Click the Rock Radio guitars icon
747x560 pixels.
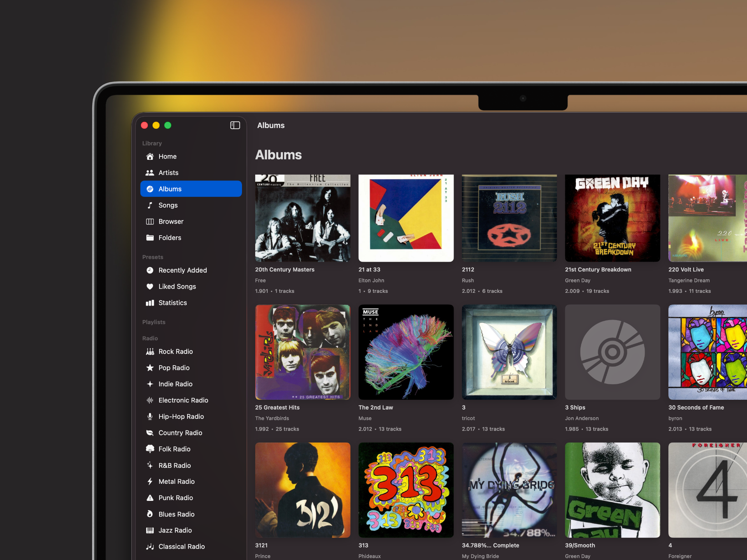point(150,352)
